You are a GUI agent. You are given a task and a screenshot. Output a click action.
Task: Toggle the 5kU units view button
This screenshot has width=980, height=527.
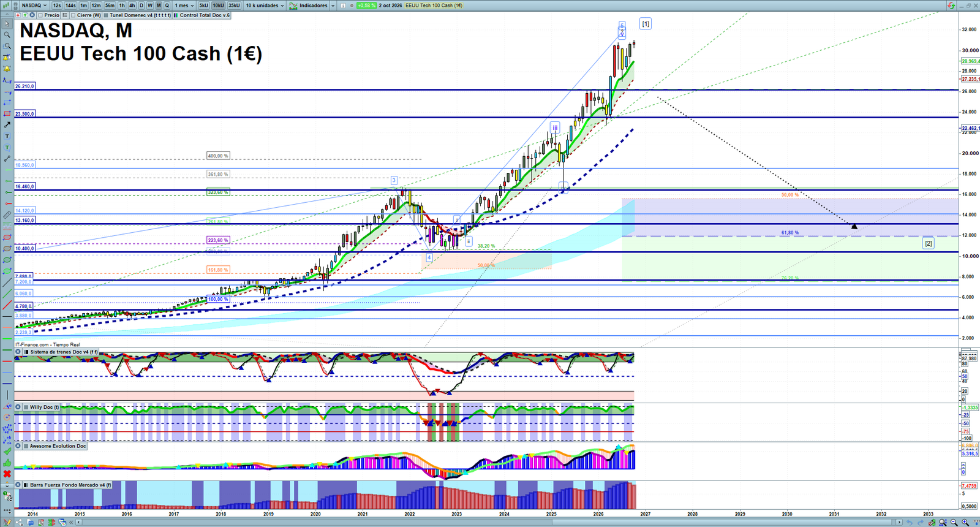click(x=203, y=6)
